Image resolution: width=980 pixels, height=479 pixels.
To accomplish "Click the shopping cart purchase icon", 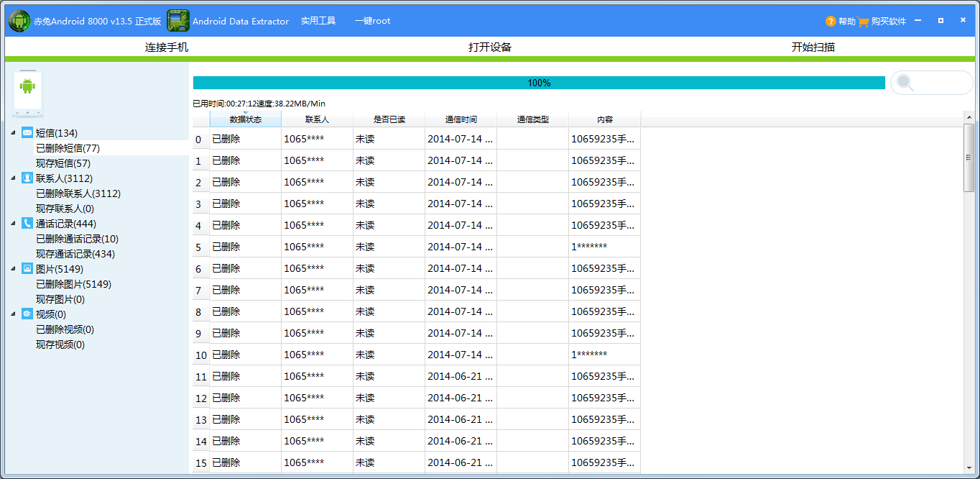I will [x=863, y=22].
